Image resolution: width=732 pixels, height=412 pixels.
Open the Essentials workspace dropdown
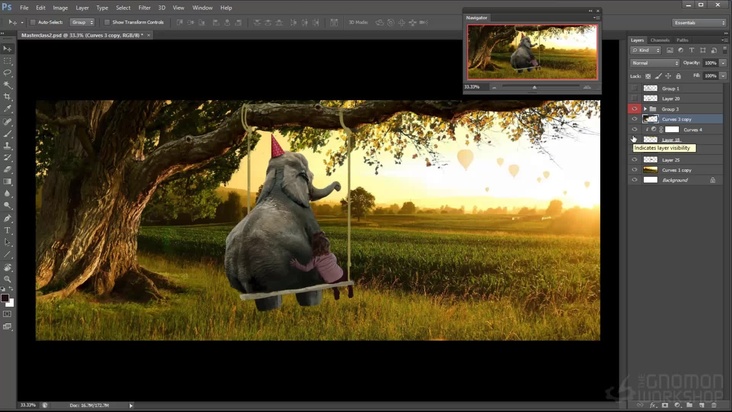[697, 21]
